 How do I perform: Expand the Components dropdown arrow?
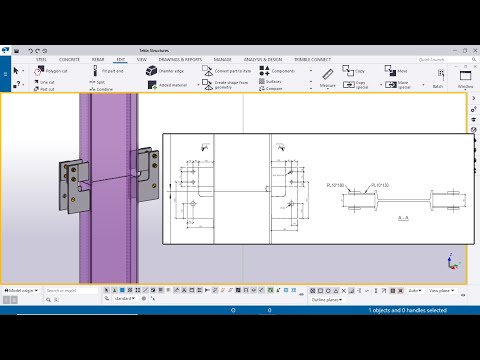[311, 71]
